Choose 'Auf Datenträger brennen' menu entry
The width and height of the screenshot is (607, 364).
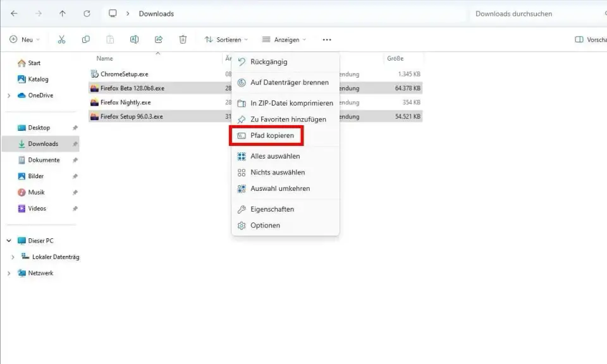coord(285,82)
